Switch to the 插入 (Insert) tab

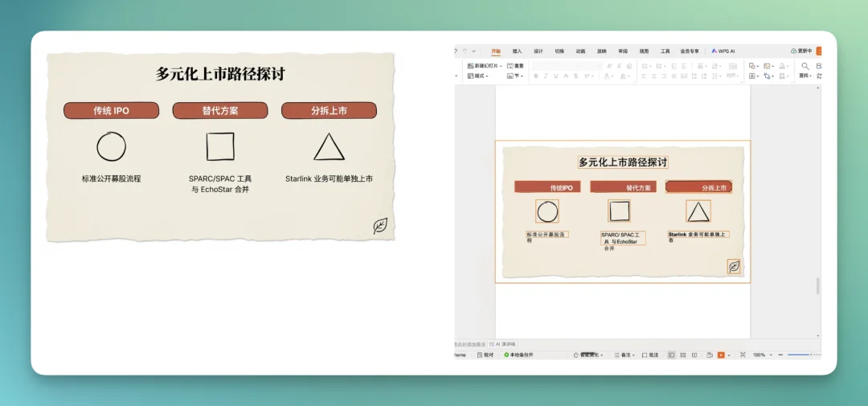point(517,51)
